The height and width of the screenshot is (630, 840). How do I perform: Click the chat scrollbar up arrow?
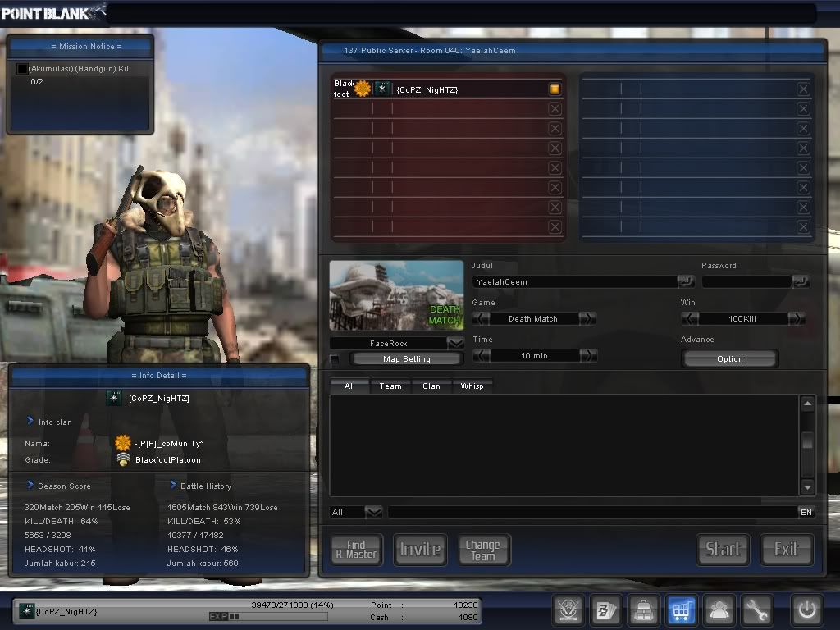pyautogui.click(x=807, y=404)
